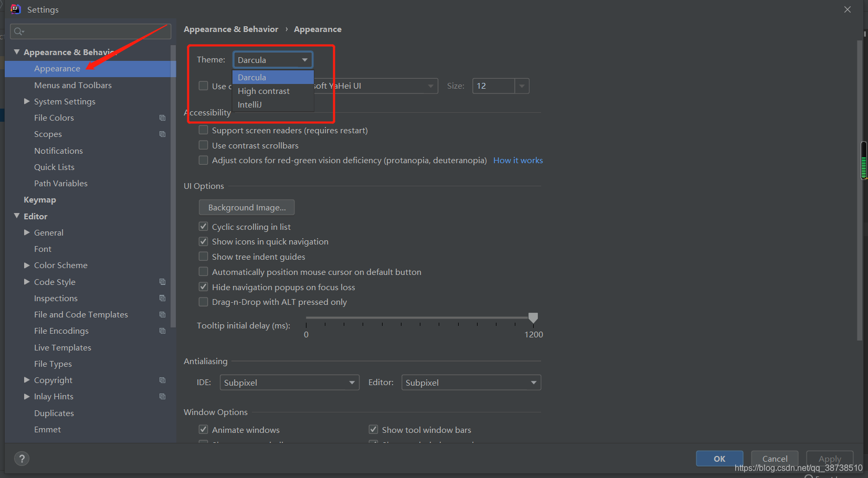
Task: Click the Background Image... button
Action: (247, 207)
